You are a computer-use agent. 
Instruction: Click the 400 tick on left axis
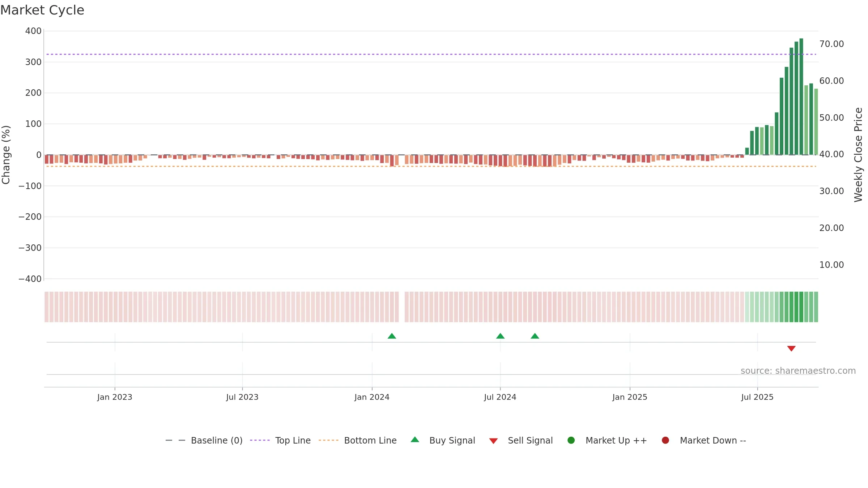point(33,31)
